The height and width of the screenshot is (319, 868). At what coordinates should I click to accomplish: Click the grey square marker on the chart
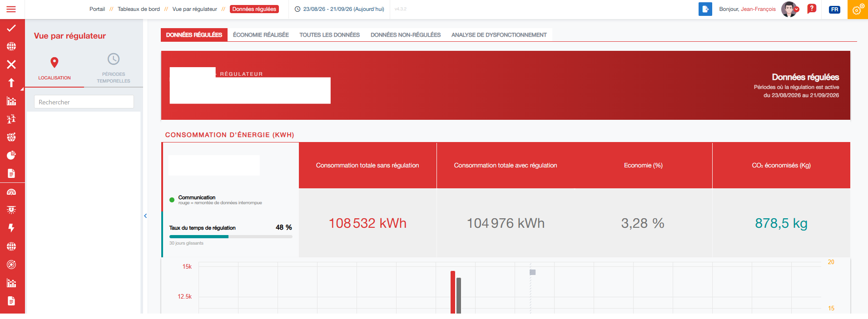click(x=533, y=272)
